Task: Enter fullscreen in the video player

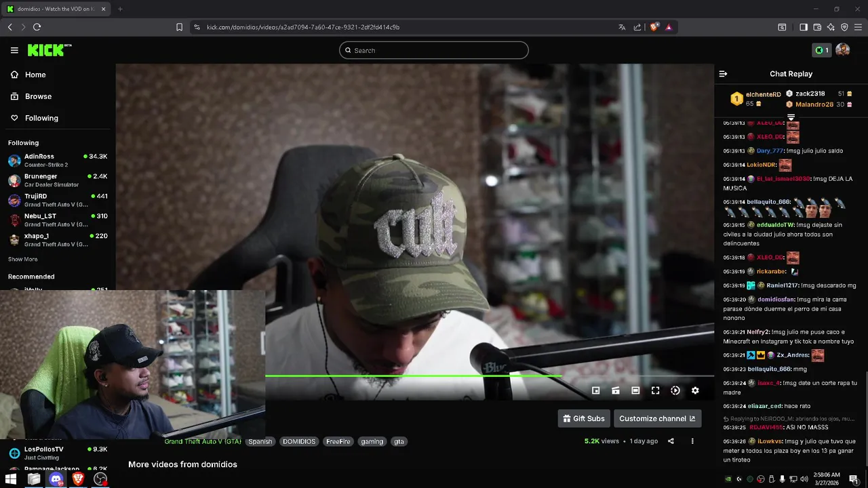Action: pyautogui.click(x=655, y=390)
